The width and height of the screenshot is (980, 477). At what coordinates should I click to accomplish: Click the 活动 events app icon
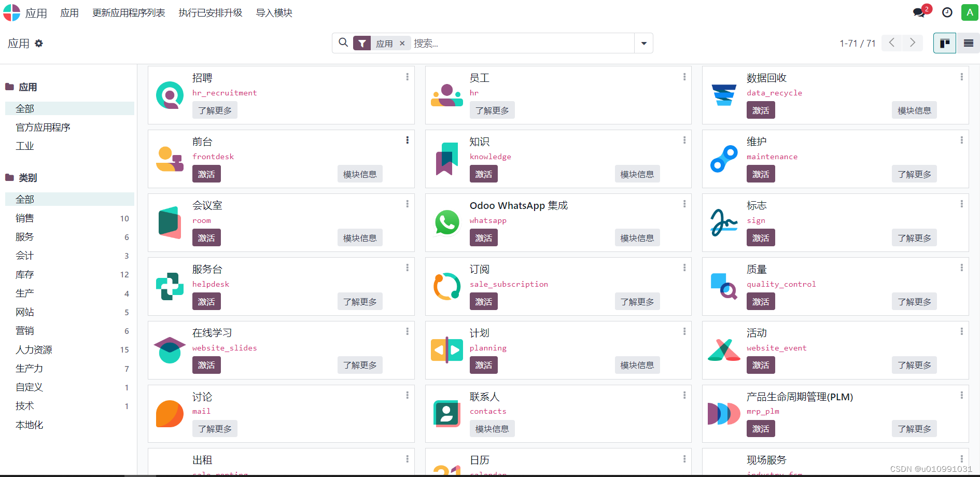[x=724, y=350]
